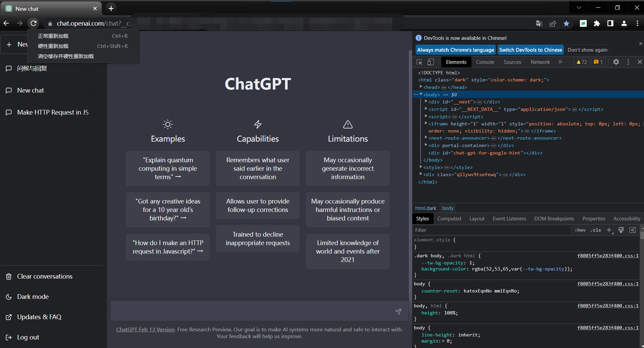Image resolution: width=644 pixels, height=348 pixels.
Task: Open the extensions puzzle icon
Action: pos(597,24)
